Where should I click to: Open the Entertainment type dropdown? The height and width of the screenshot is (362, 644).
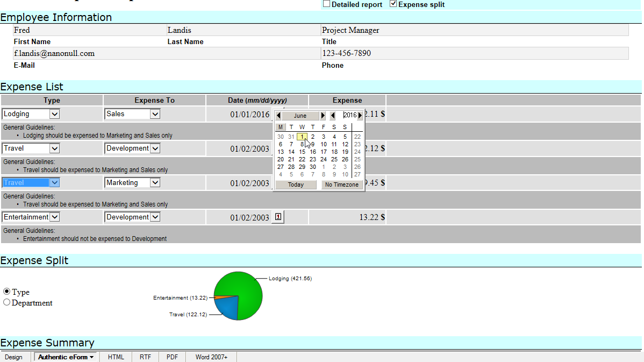[54, 217]
